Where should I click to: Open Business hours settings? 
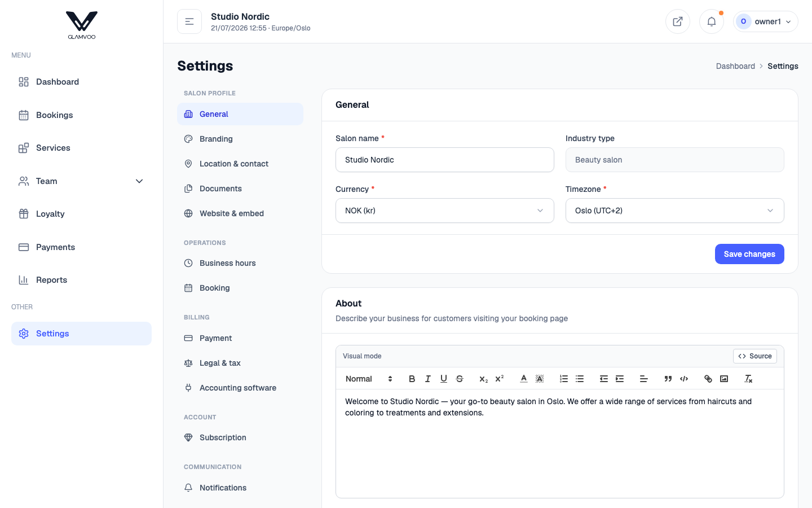coord(240,263)
